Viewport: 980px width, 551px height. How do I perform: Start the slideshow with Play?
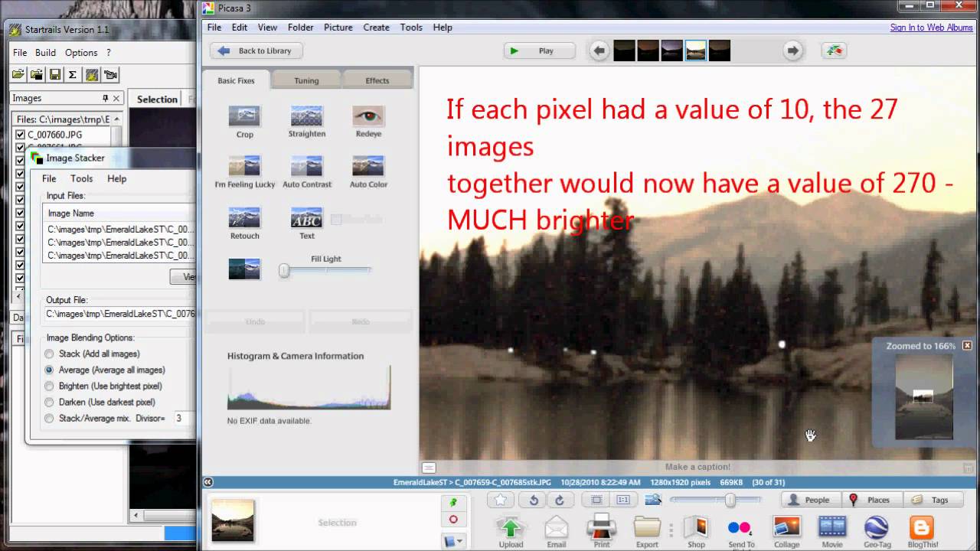point(539,51)
